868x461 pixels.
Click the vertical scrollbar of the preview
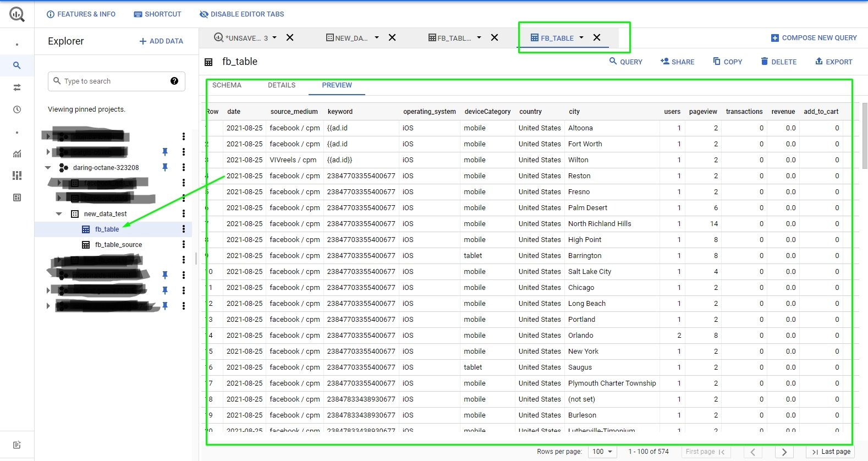click(x=865, y=136)
